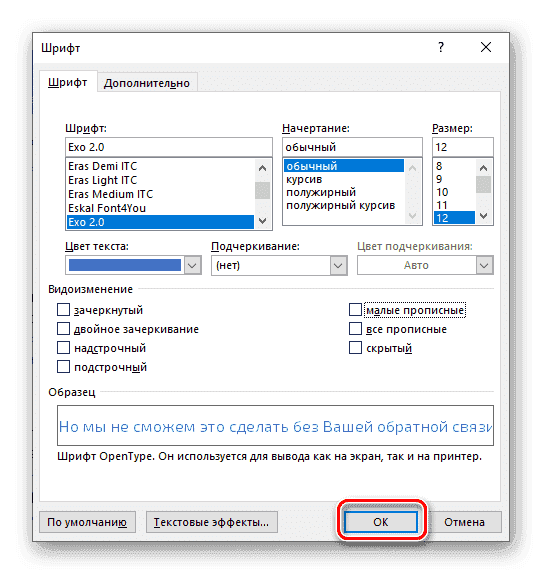Click the Подчеркивание field showing (нет)
Image resolution: width=542 pixels, height=574 pixels.
pyautogui.click(x=271, y=265)
